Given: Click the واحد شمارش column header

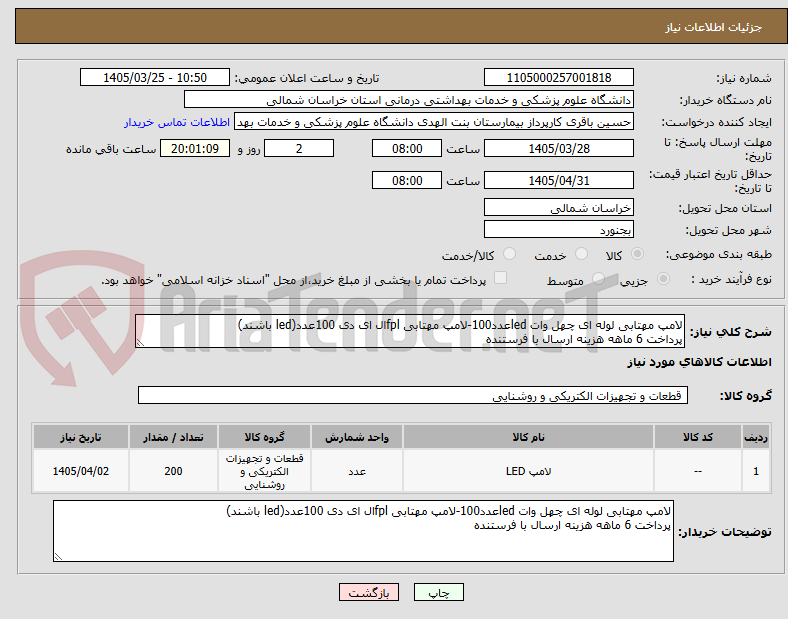Looking at the screenshot, I should point(357,437).
